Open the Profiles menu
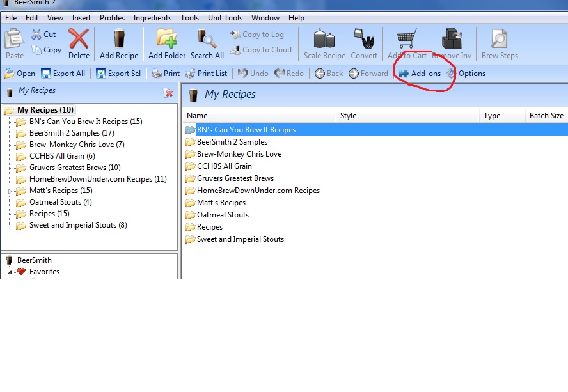568x392 pixels. [x=113, y=18]
